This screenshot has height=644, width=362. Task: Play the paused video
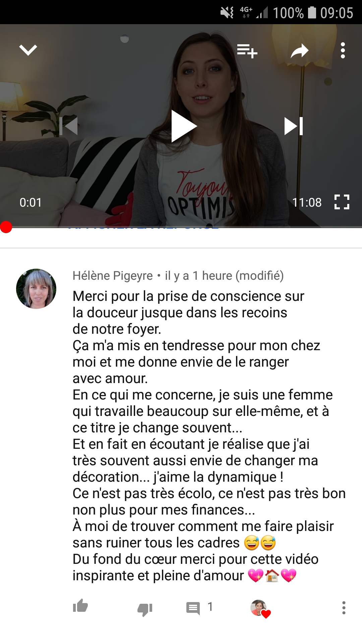(184, 126)
